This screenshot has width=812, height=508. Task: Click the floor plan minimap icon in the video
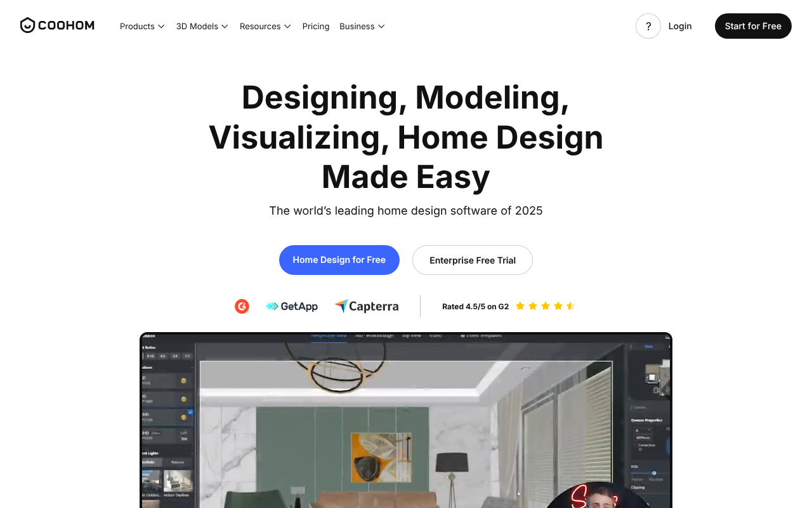click(x=652, y=377)
